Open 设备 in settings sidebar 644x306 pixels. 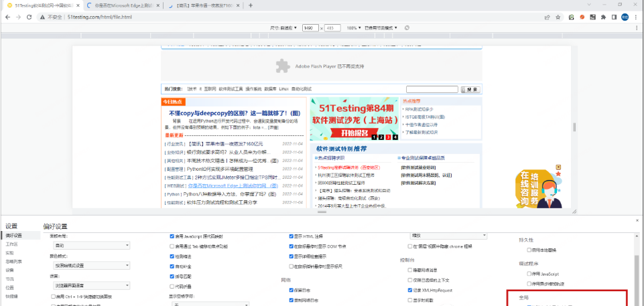(9, 270)
